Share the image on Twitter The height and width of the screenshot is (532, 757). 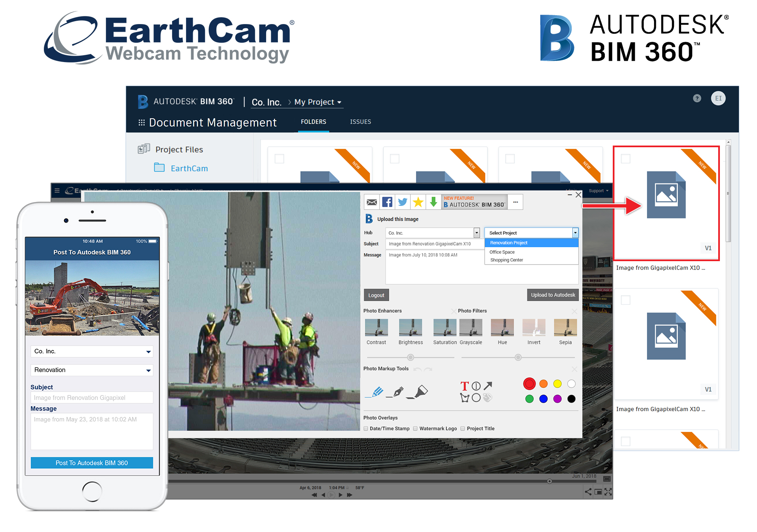pos(403,202)
